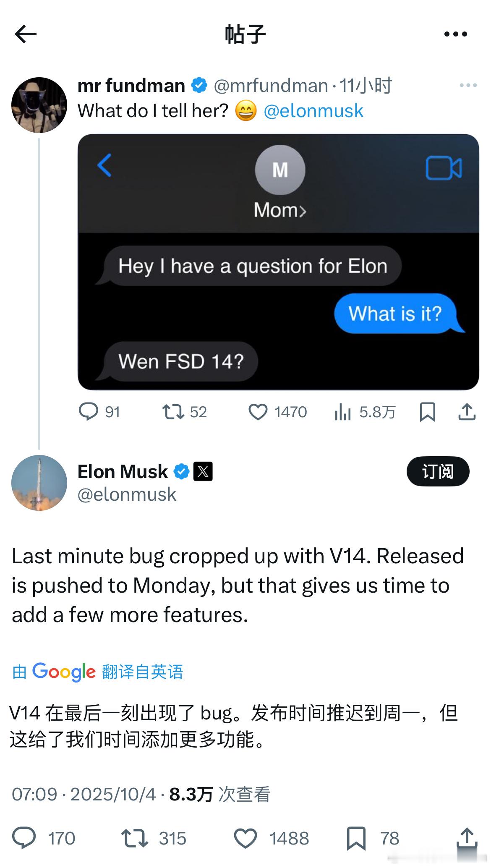Tap the Google translation attribution link

point(98,672)
